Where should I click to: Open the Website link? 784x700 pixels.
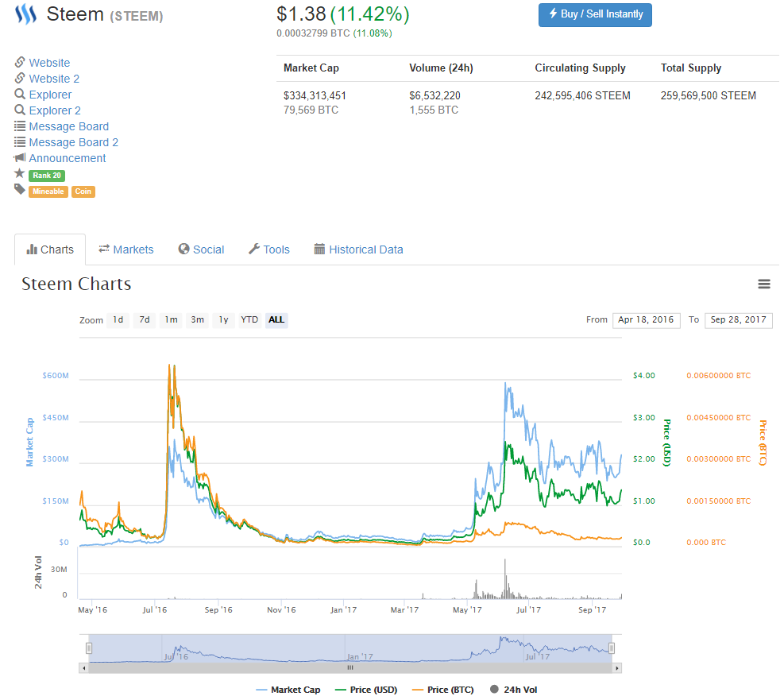[x=49, y=63]
